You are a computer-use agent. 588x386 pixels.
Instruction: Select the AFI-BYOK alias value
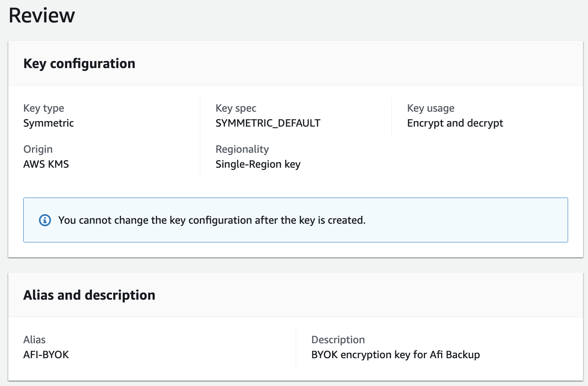[x=46, y=355]
